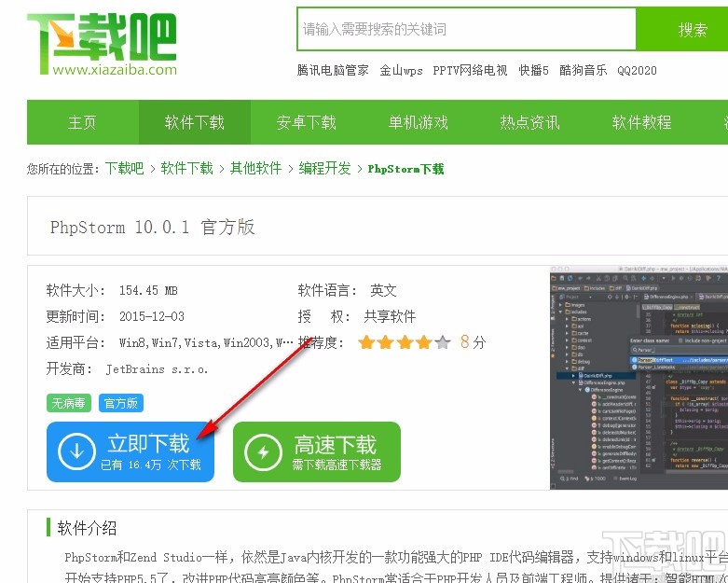Go to the 主页 navigation tab
This screenshot has height=583, width=728.
pos(83,122)
